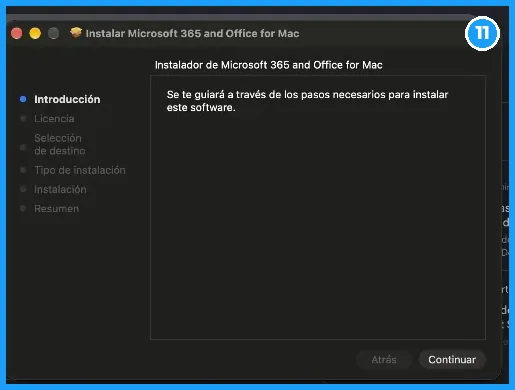Select the Tipo de instalación step
Viewport: 515px width, 390px height.
point(80,170)
